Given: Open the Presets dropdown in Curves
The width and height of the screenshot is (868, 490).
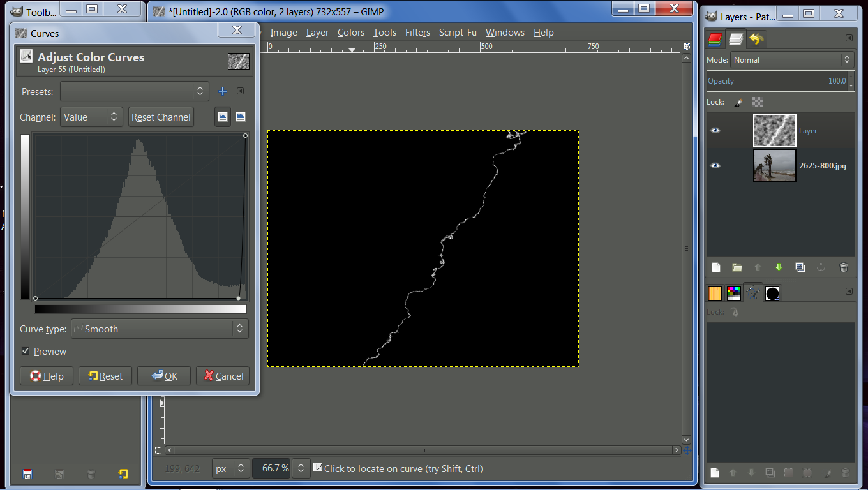Looking at the screenshot, I should pyautogui.click(x=135, y=91).
